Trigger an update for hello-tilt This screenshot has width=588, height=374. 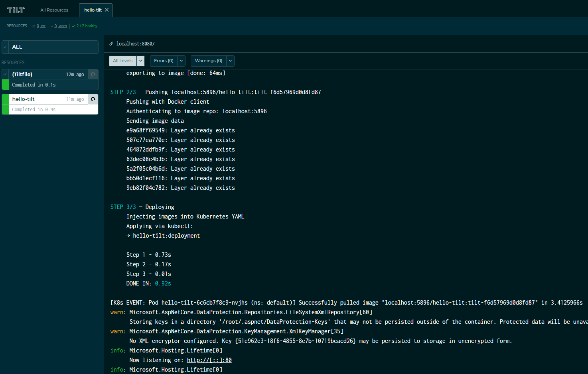pos(93,99)
